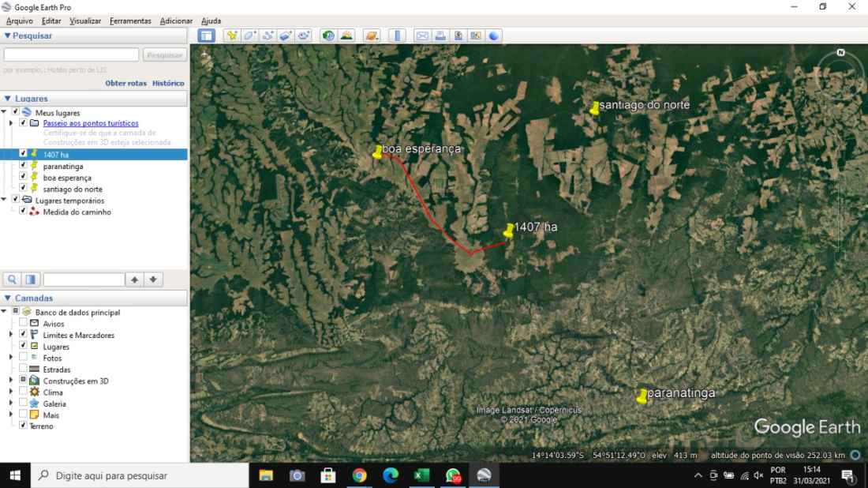Click the Windows taskbar search box
The width and height of the screenshot is (868, 488).
(140, 475)
